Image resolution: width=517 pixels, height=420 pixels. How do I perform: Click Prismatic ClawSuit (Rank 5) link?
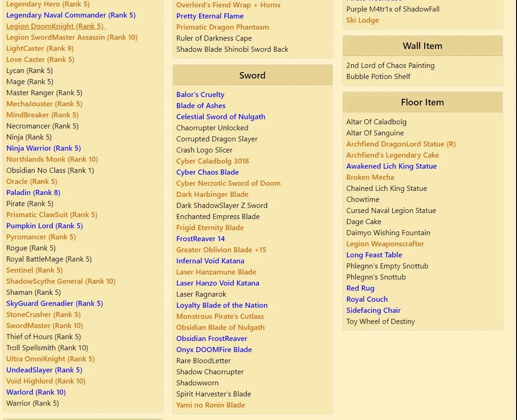52,215
